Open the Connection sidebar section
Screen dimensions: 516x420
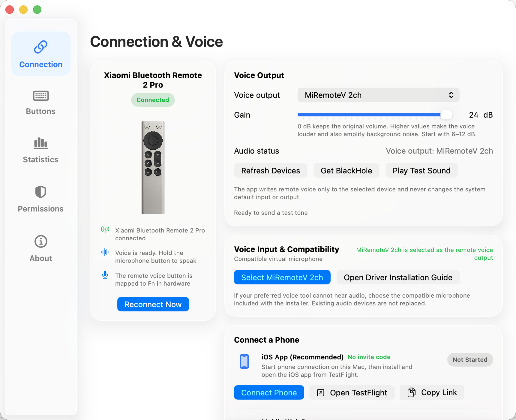41,54
